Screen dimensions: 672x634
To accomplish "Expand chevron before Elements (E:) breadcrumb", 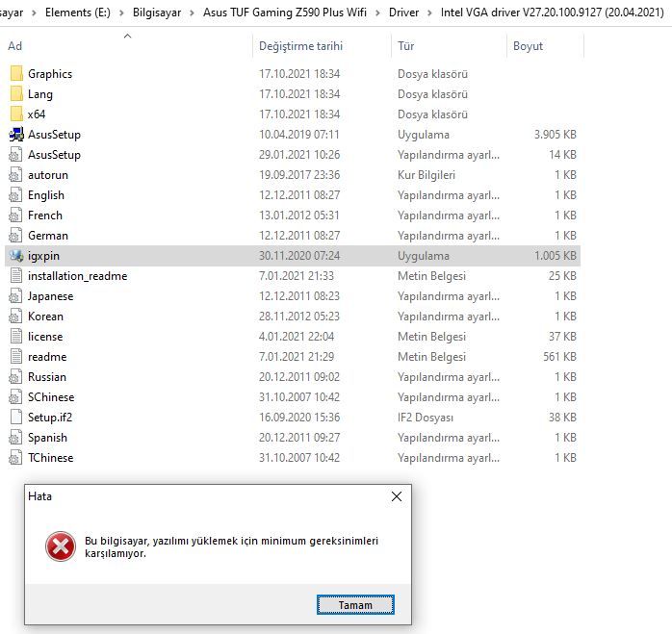I will pos(34,13).
